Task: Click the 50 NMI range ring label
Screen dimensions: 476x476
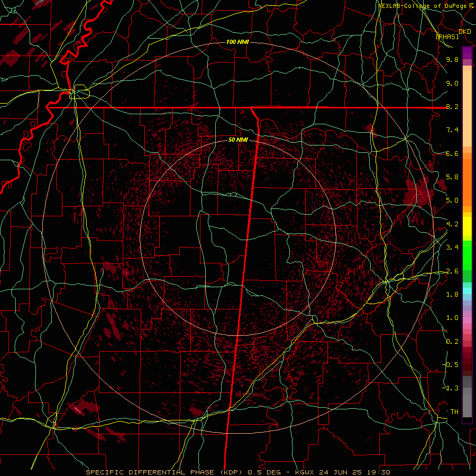Action: [238, 140]
